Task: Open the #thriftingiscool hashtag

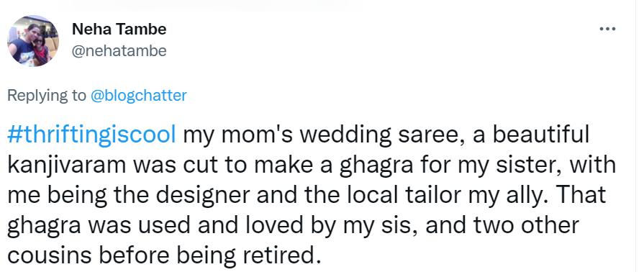Action: pyautogui.click(x=91, y=135)
